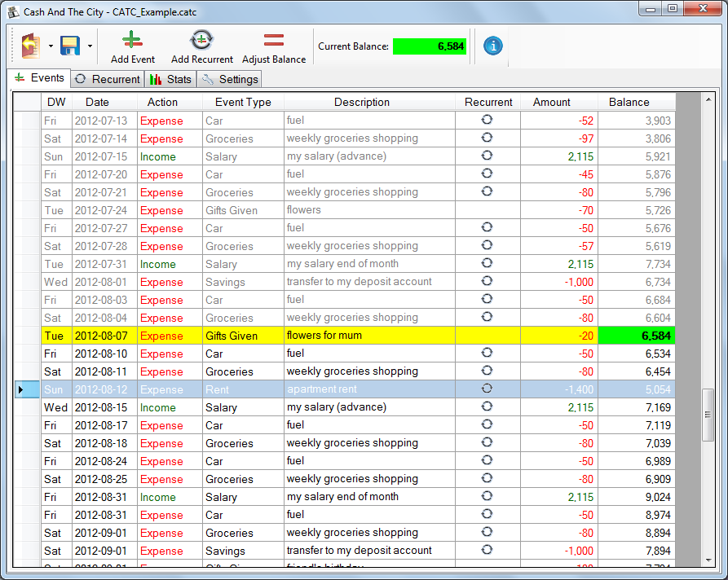Open the Settings tab
Viewport: 728px width, 580px height.
230,79
